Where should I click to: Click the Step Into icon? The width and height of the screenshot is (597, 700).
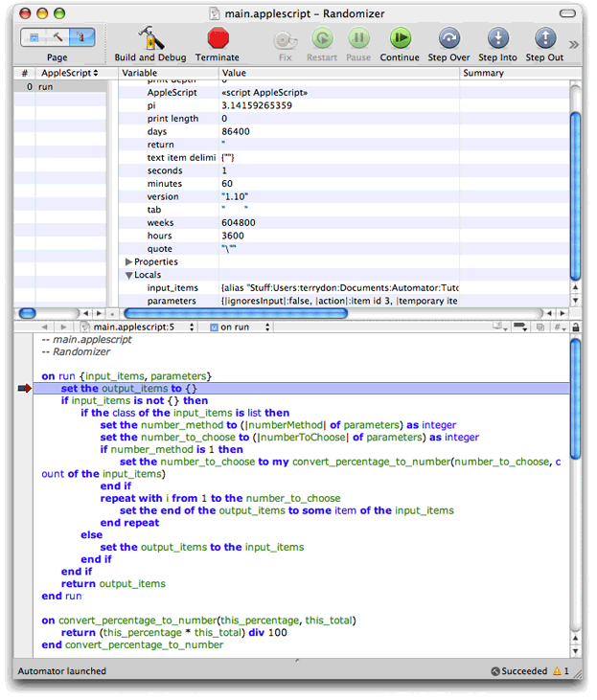pyautogui.click(x=497, y=38)
